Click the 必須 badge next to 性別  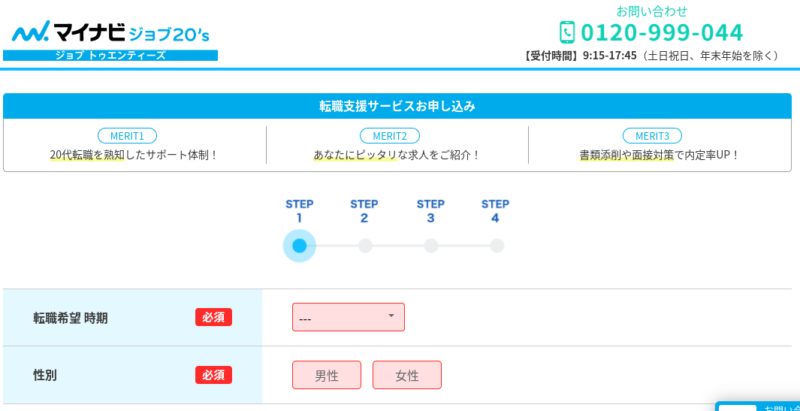[x=213, y=375]
